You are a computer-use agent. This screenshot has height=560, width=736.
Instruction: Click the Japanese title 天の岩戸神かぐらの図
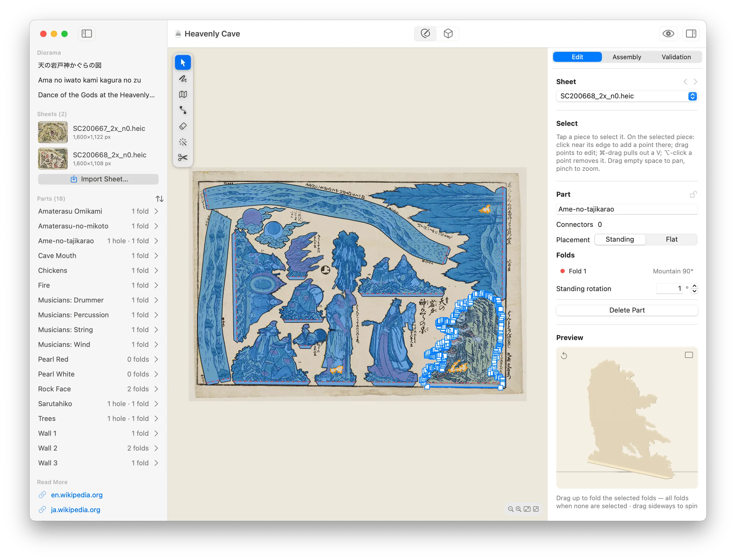coord(70,65)
